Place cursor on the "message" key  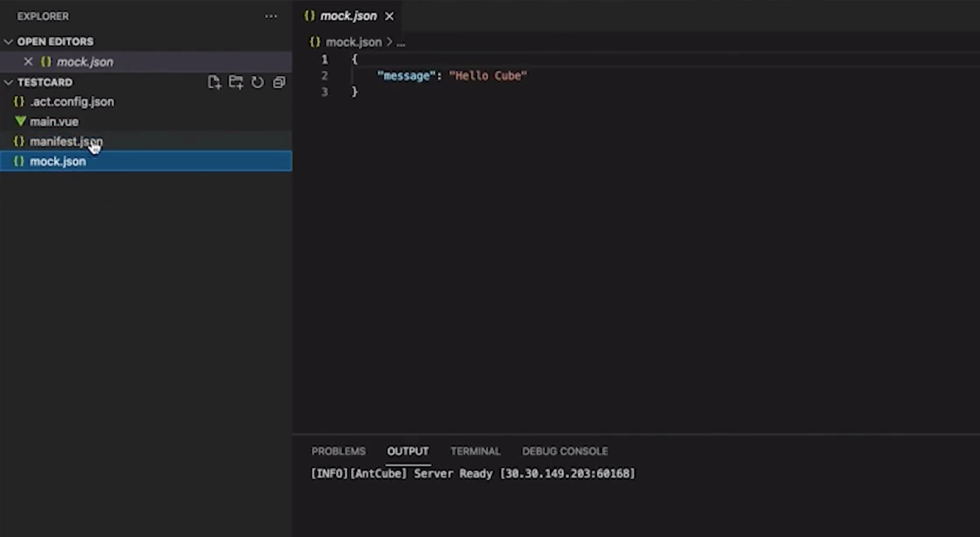tap(406, 76)
